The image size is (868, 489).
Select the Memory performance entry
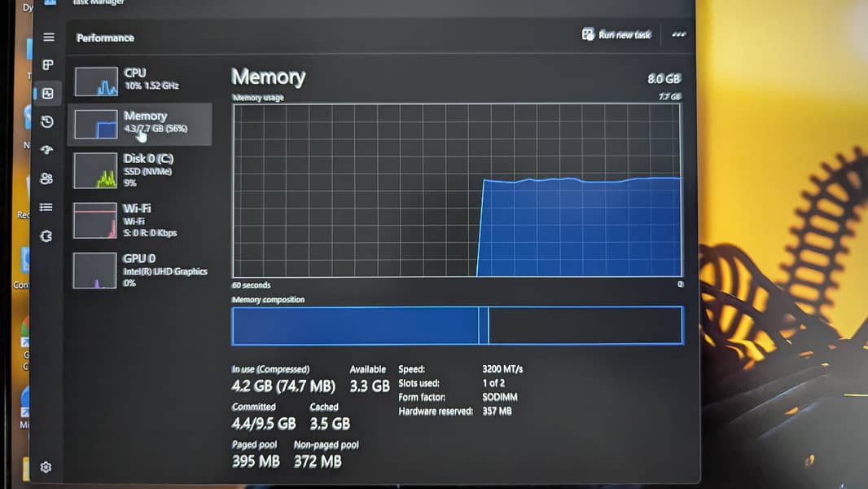[x=140, y=124]
